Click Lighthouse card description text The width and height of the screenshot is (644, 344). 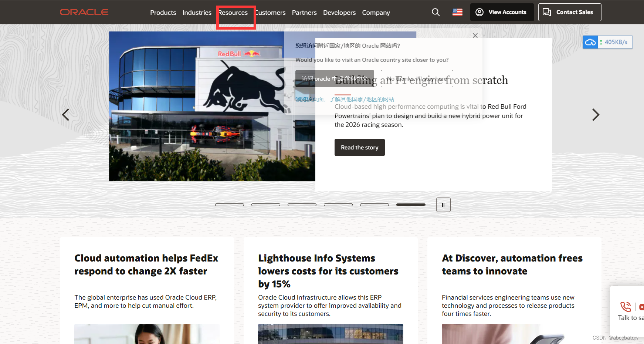(330, 306)
